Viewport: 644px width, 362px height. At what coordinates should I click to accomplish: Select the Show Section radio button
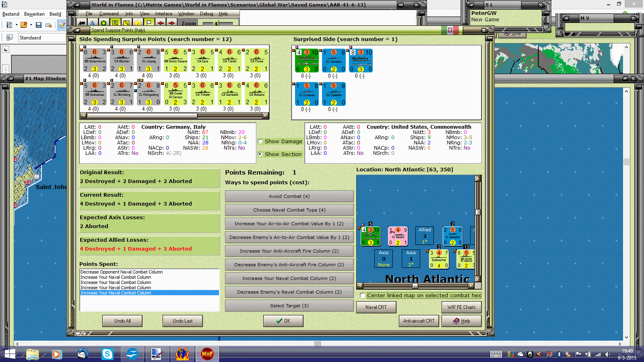260,154
